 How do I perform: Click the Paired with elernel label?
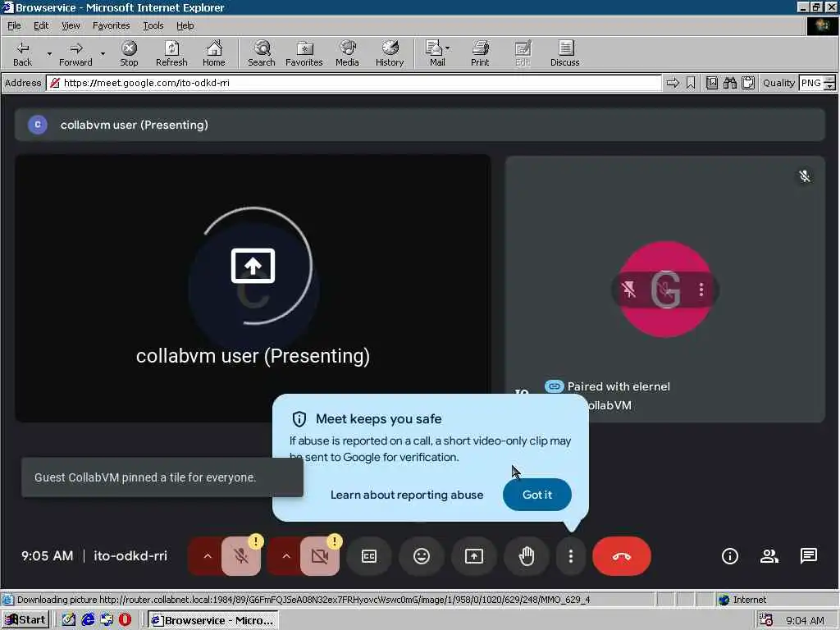(x=619, y=386)
